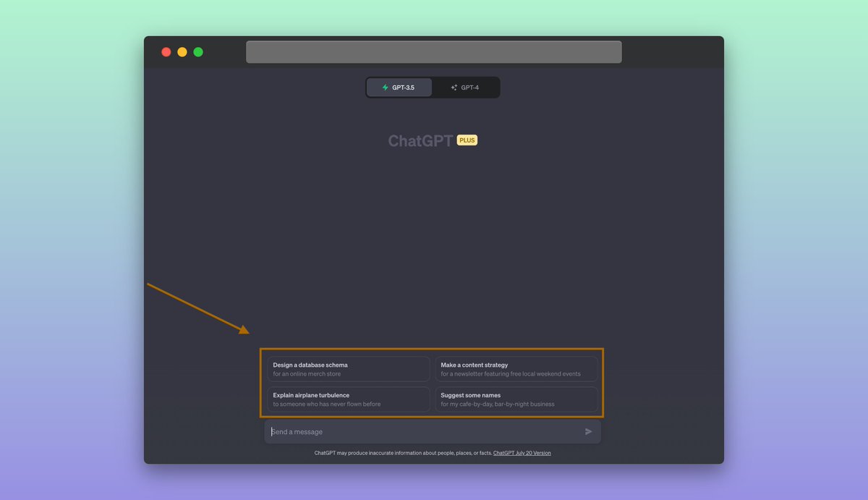Screen dimensions: 868x500
Task: Switch to the GPT-4 model tab
Action: pos(465,88)
